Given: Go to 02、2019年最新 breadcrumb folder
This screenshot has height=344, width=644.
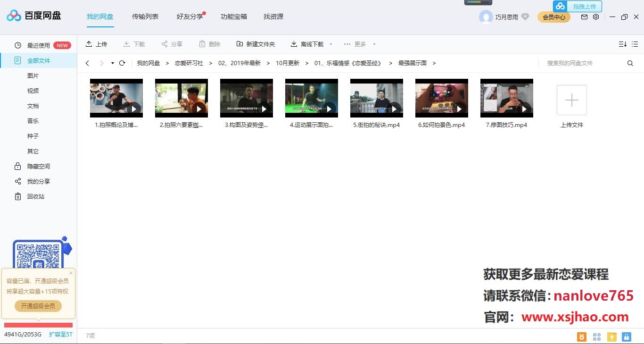Looking at the screenshot, I should click(x=239, y=63).
